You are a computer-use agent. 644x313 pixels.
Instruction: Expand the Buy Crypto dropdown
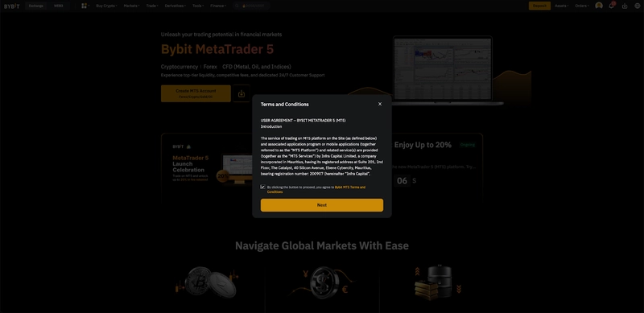pos(106,6)
